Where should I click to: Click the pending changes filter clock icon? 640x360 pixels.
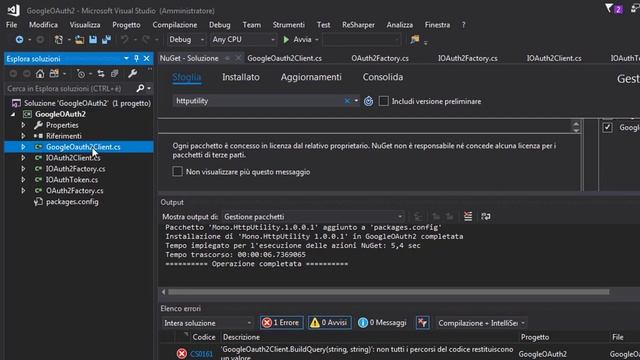(x=81, y=74)
